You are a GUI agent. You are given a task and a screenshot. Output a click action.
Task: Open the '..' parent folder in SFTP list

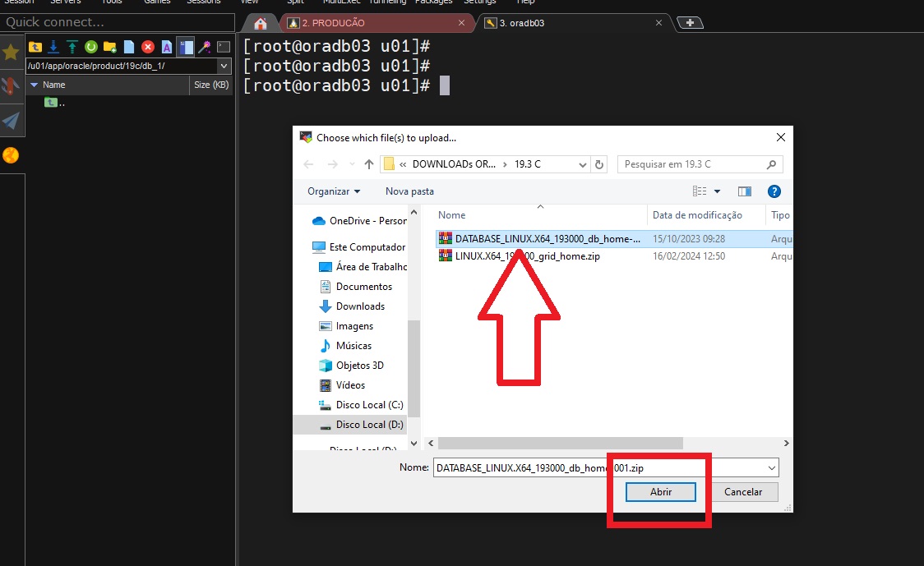[55, 103]
